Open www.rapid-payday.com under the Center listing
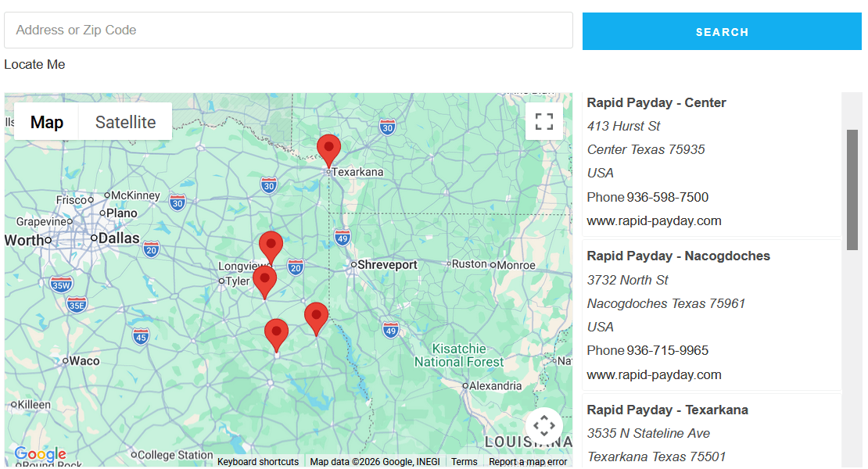Image resolution: width=868 pixels, height=469 pixels. coord(654,220)
